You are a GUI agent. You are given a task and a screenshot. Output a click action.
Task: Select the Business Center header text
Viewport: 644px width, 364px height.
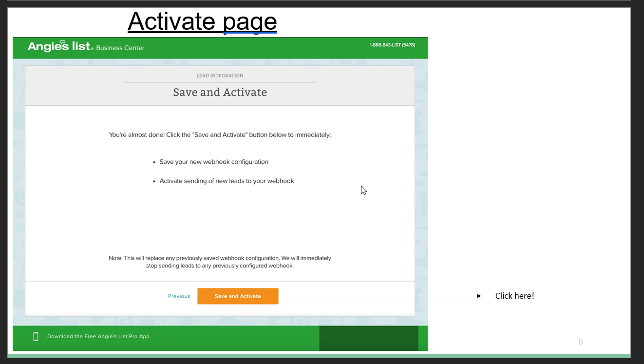pyautogui.click(x=120, y=48)
